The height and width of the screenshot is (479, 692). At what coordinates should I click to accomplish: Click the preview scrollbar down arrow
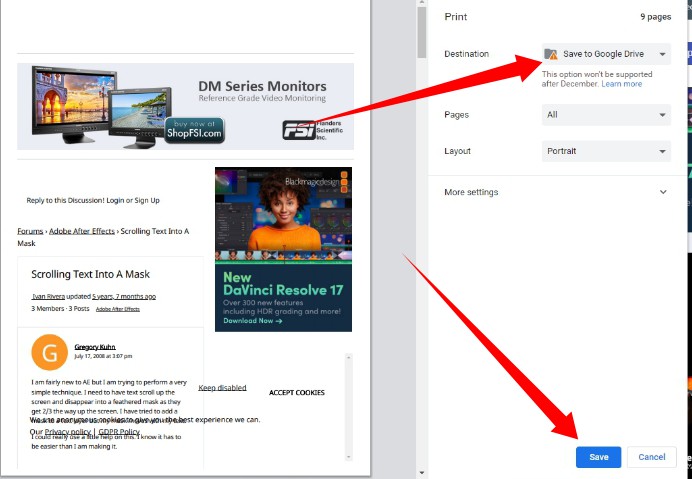coord(421,473)
